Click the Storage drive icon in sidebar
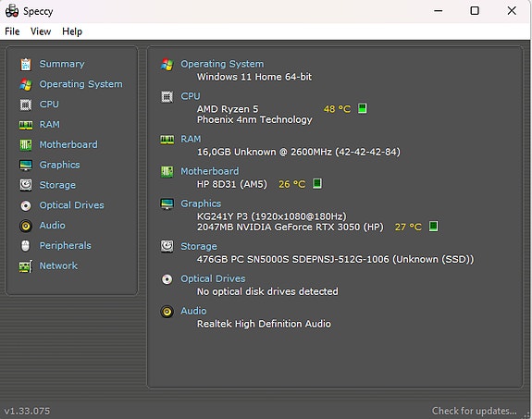This screenshot has width=532, height=419. [26, 185]
